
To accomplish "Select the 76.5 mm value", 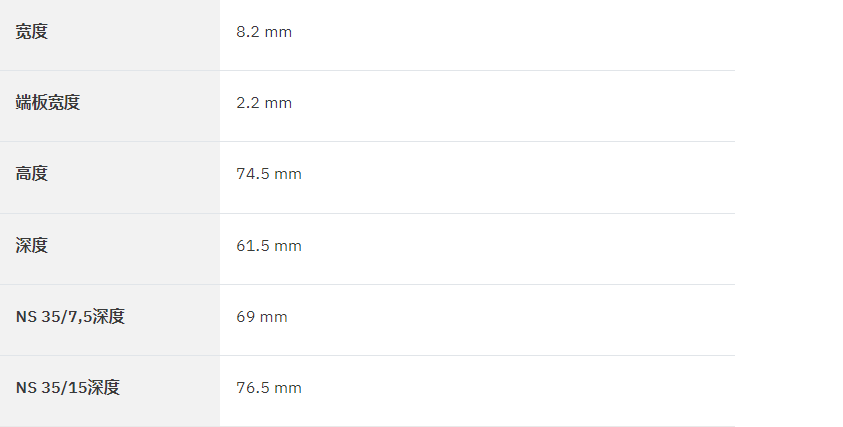I will coord(269,388).
